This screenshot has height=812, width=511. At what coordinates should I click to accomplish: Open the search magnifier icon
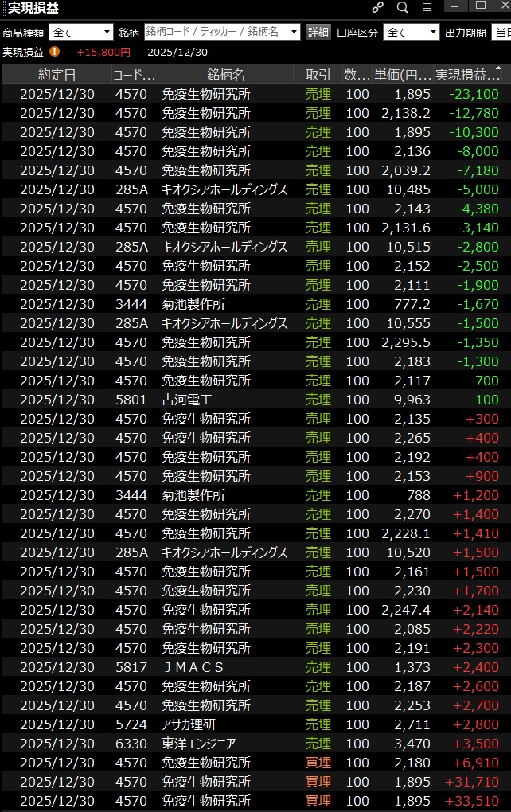click(x=402, y=7)
